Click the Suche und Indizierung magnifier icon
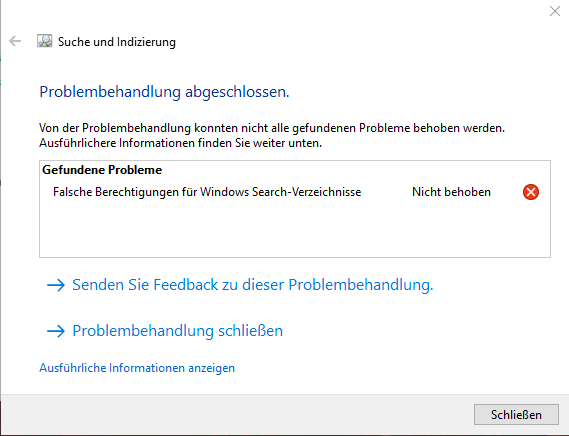 tap(45, 41)
